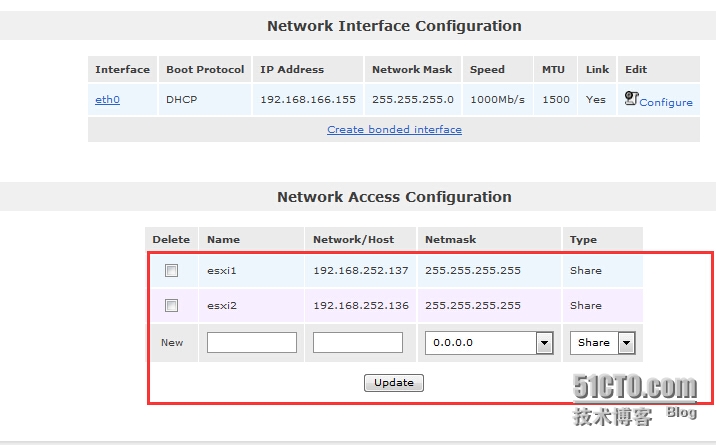The image size is (716, 445).
Task: Click the Network Access Configuration heading
Action: (394, 197)
